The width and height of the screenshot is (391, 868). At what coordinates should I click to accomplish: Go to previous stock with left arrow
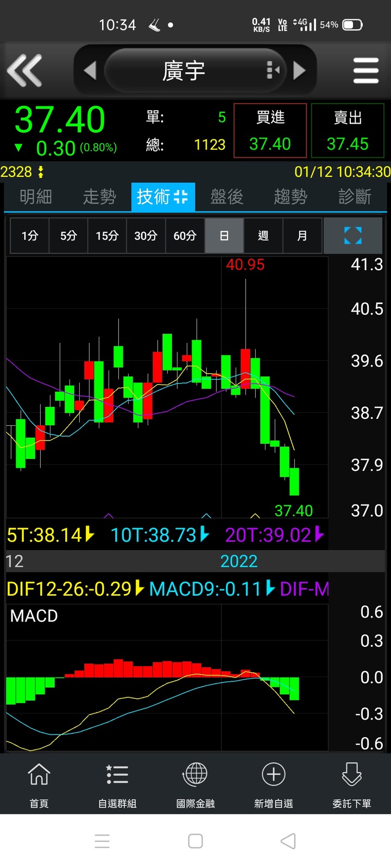90,71
